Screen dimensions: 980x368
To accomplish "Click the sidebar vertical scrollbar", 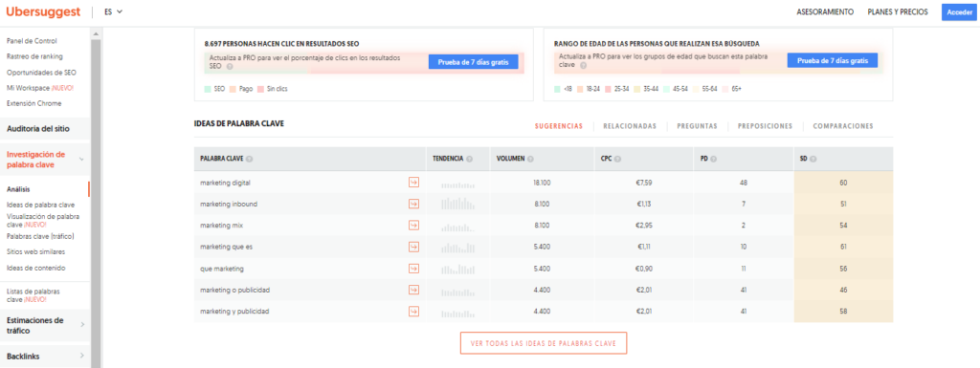I will [96, 203].
